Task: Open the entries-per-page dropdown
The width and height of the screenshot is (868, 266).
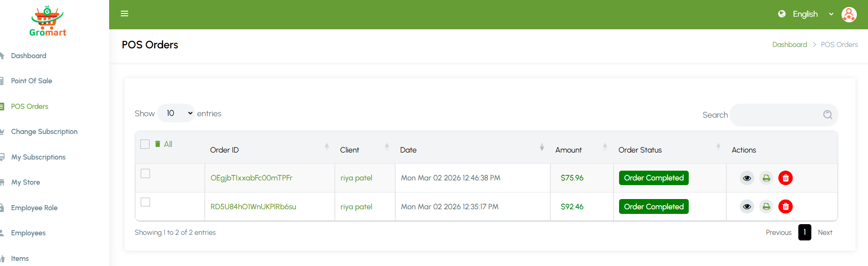Action: (x=176, y=113)
